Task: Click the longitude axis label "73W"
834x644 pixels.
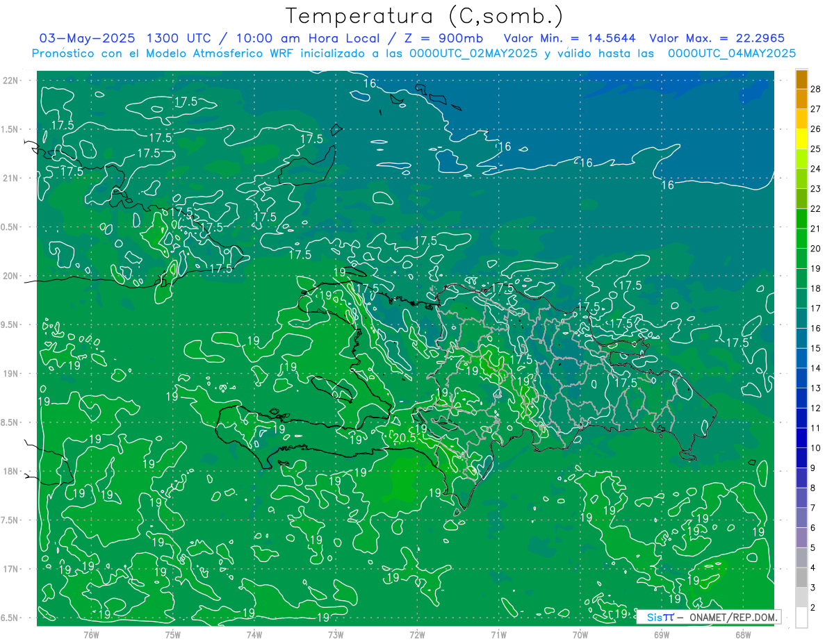Action: [336, 635]
